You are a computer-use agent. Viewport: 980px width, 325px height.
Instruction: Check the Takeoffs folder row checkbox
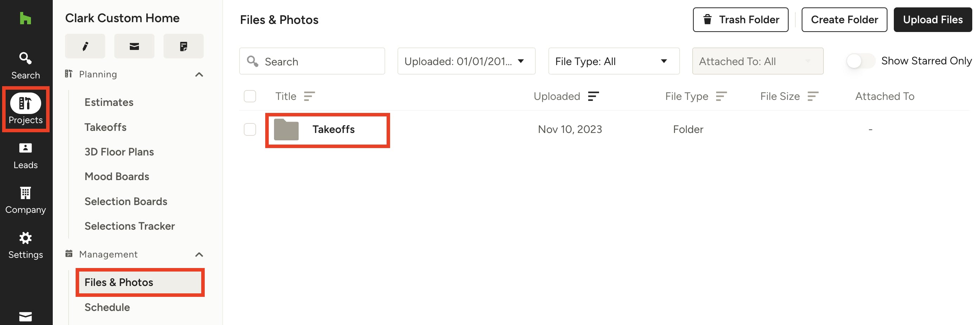[x=250, y=129]
